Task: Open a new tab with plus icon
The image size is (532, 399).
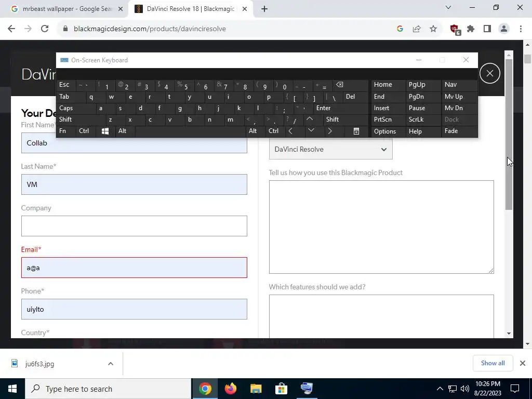Action: (x=264, y=9)
